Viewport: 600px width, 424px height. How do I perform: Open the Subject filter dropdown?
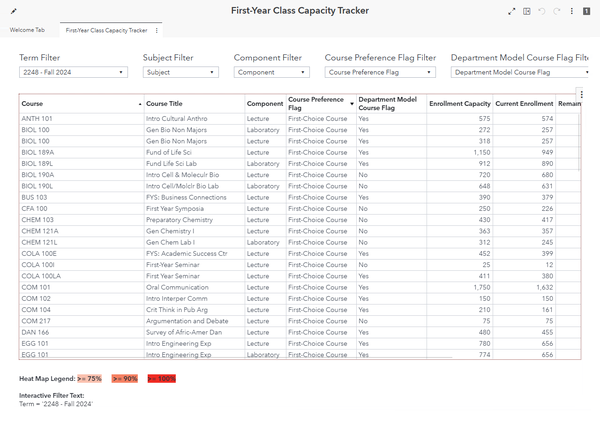181,72
